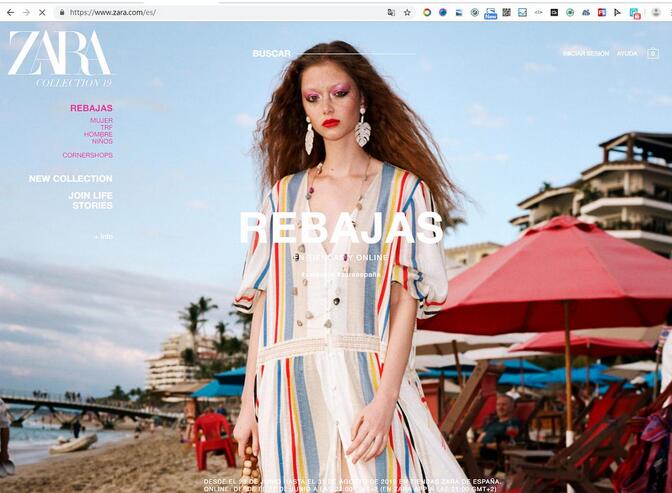Click the BUSCAR search field

pyautogui.click(x=334, y=53)
